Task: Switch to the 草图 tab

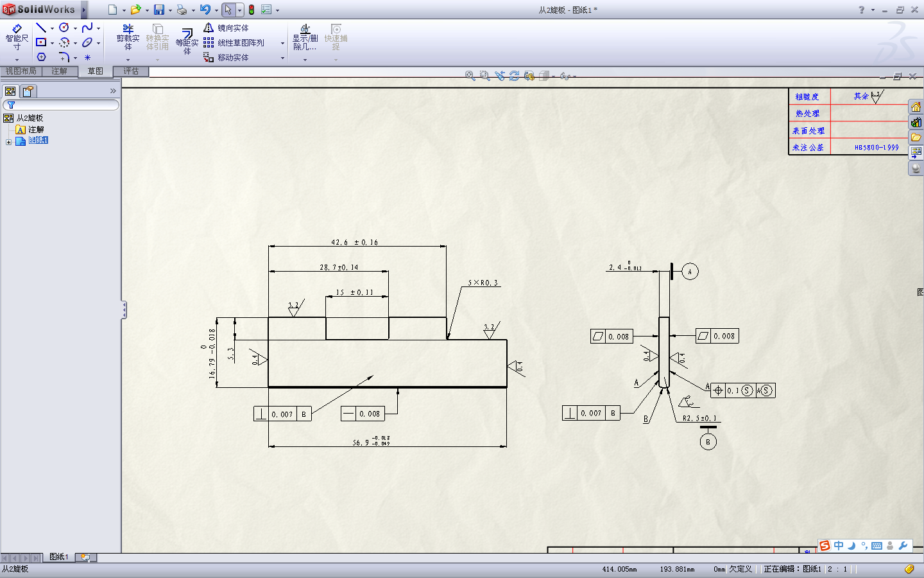Action: 96,71
